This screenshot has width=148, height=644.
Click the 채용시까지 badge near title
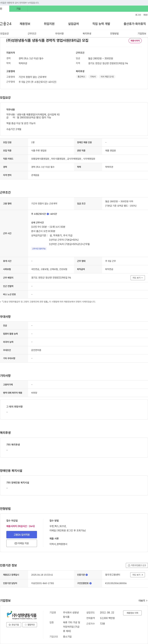click(x=135, y=40)
